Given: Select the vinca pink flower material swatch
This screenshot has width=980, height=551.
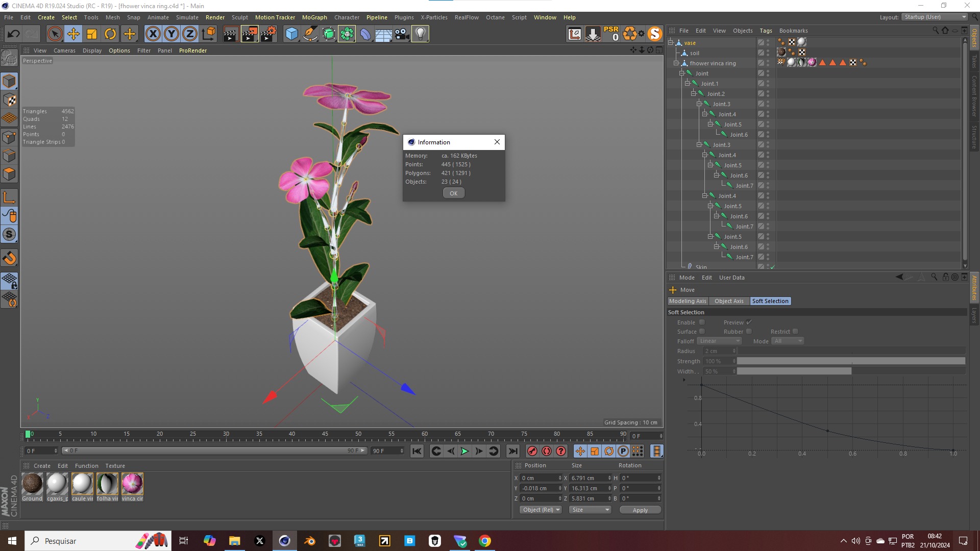Looking at the screenshot, I should tap(132, 484).
